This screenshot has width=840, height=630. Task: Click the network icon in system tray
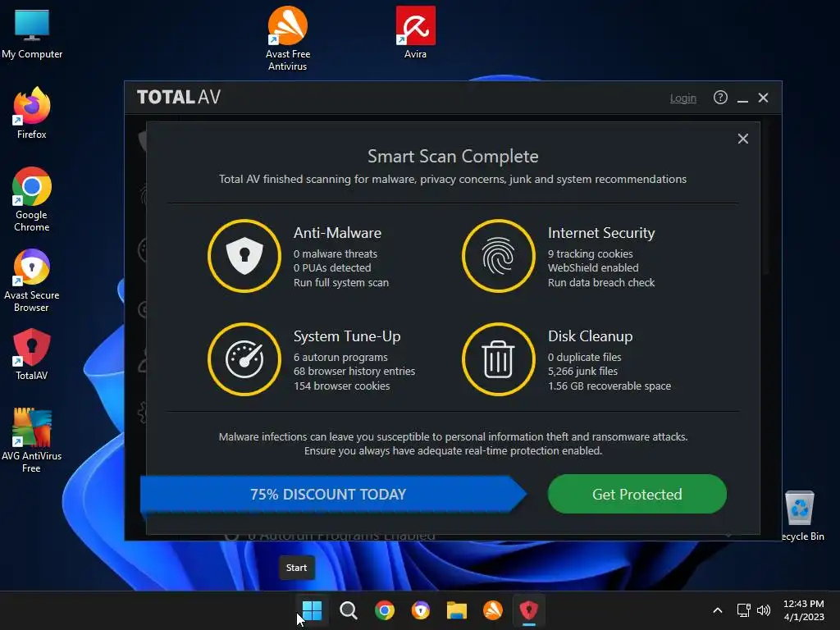(743, 610)
